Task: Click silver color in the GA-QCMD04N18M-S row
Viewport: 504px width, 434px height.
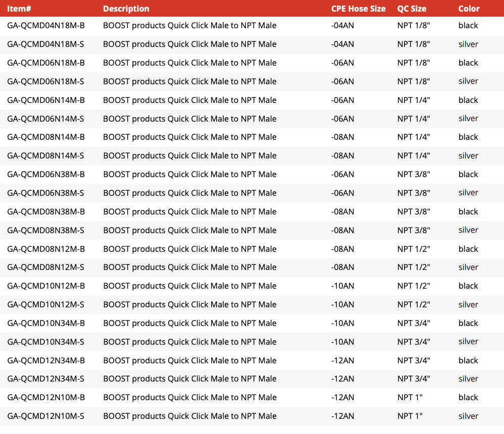Action: [468, 44]
